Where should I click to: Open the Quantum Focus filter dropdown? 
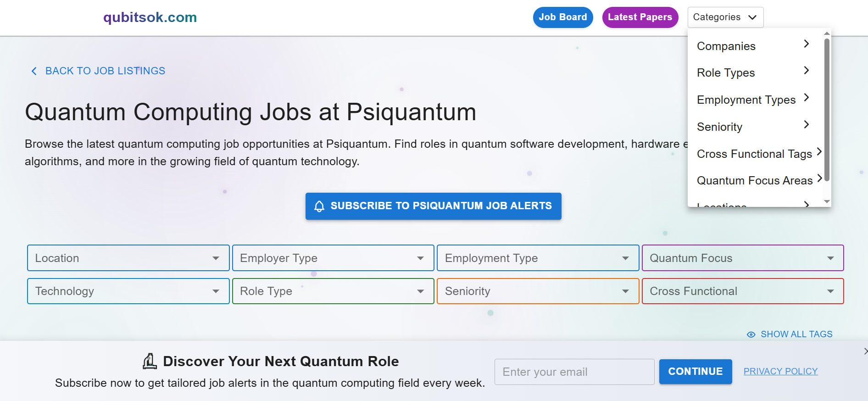click(743, 258)
